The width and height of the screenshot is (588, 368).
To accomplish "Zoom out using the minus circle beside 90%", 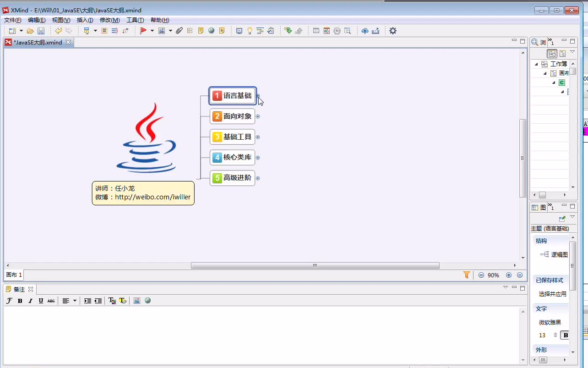I will [481, 275].
